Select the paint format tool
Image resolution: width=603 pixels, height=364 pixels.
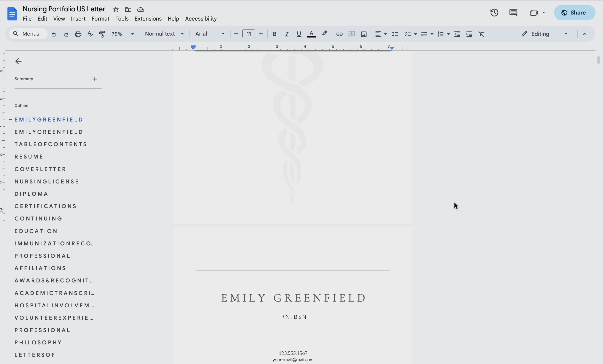[102, 34]
